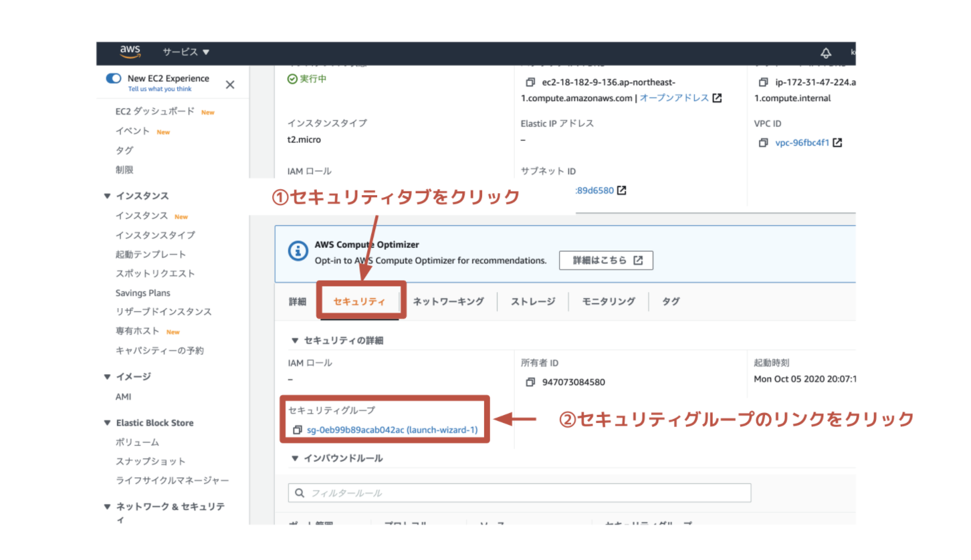Copy the owner ID 947073084580

pos(530,382)
